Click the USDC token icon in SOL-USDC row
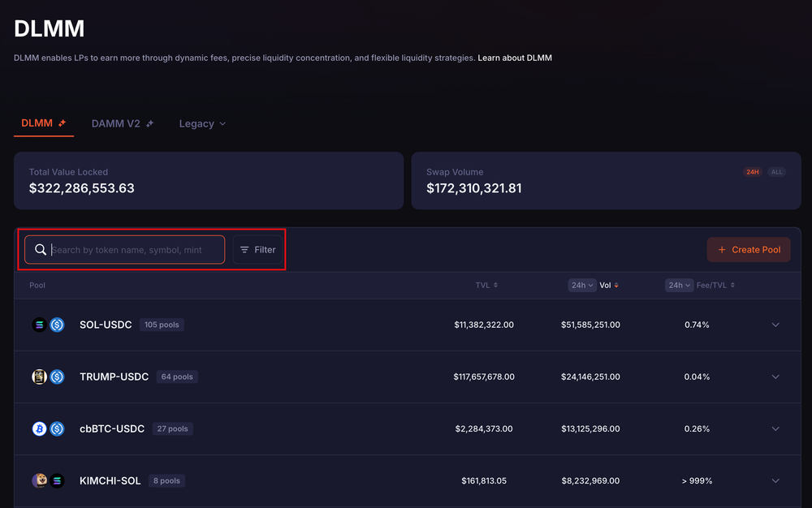Image resolution: width=812 pixels, height=508 pixels. coord(57,325)
